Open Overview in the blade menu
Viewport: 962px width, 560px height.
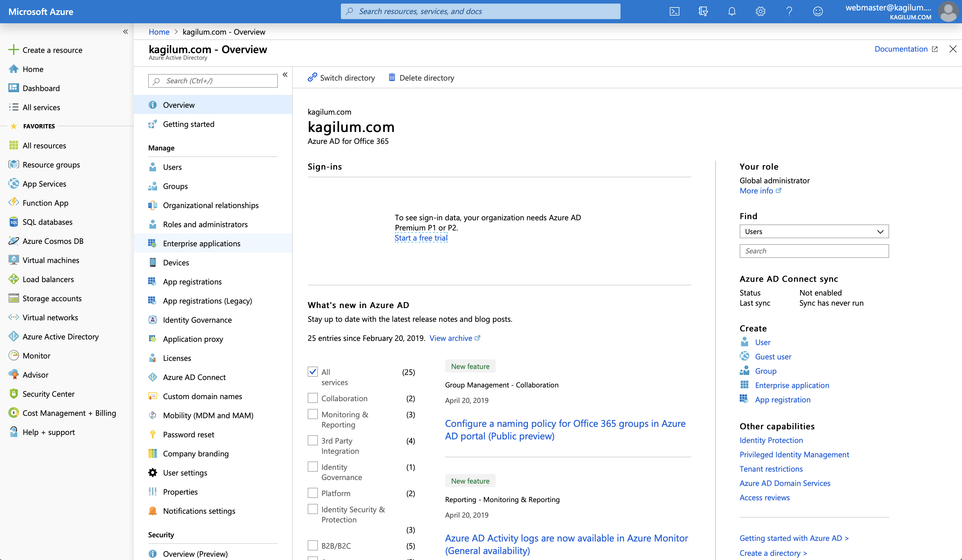[213, 104]
